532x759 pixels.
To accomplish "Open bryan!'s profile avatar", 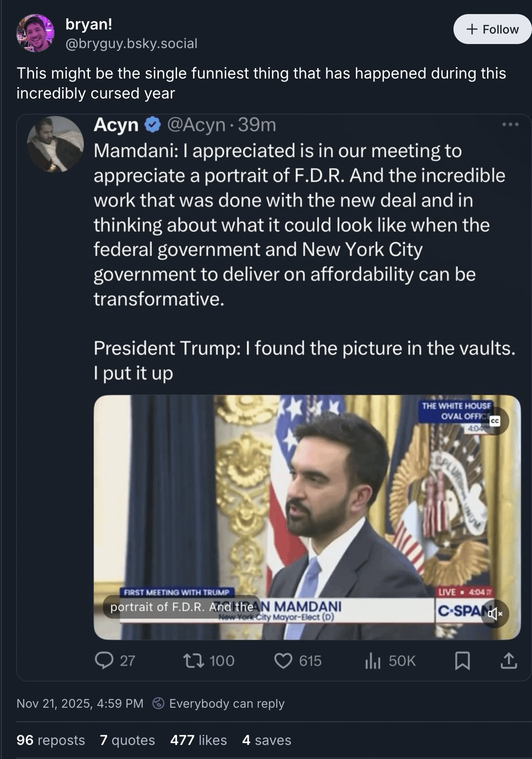I will (x=35, y=33).
